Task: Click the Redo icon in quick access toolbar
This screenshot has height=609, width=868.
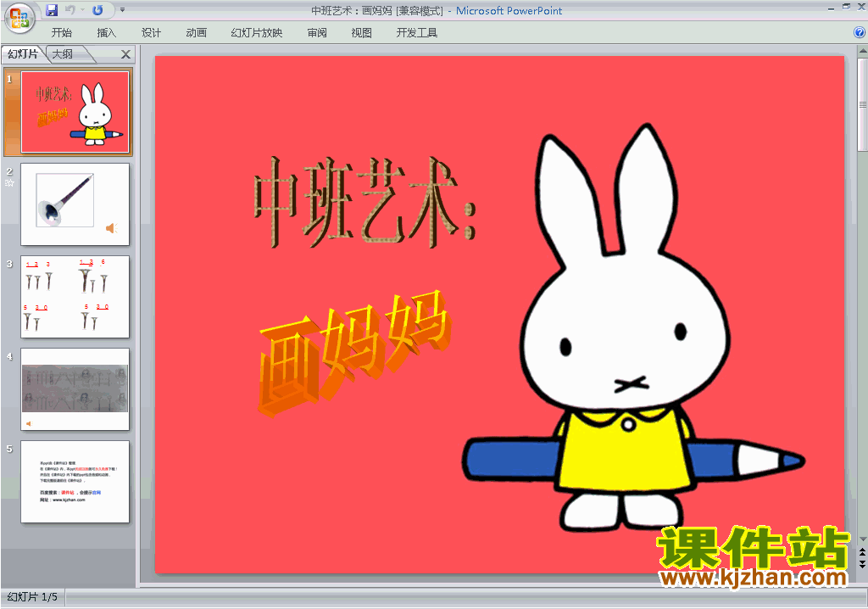Action: pyautogui.click(x=98, y=10)
